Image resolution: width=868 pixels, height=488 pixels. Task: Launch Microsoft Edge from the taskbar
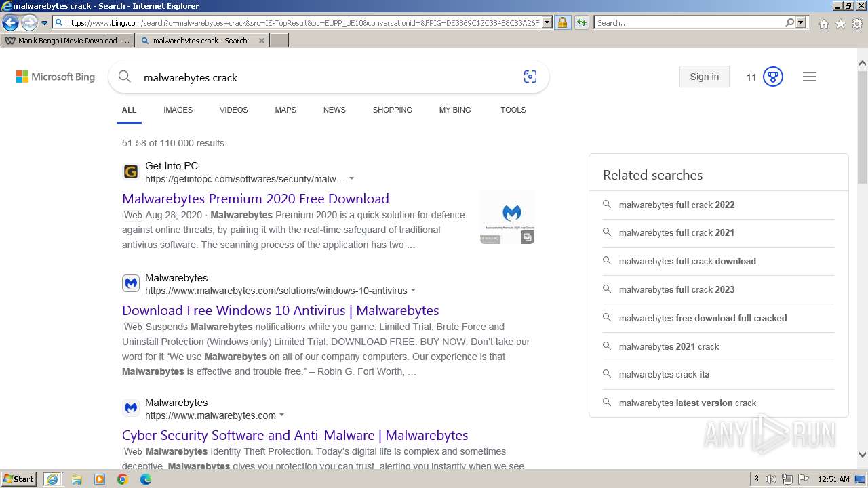pos(146,479)
